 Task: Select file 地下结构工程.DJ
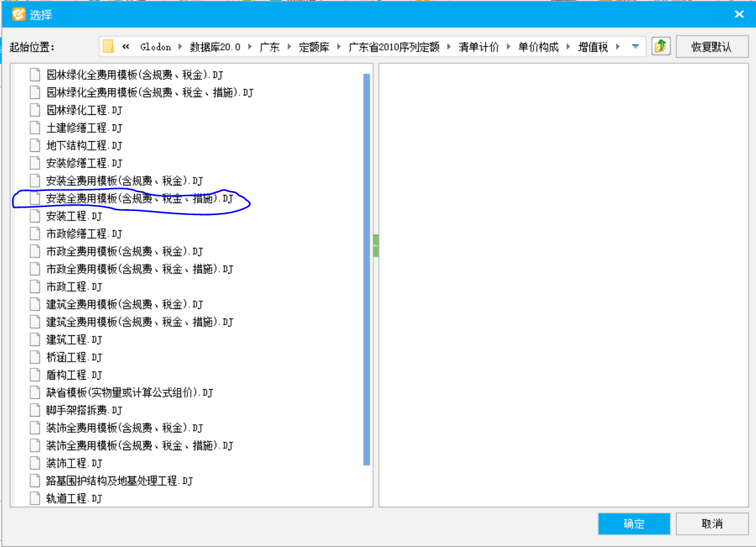coord(84,145)
